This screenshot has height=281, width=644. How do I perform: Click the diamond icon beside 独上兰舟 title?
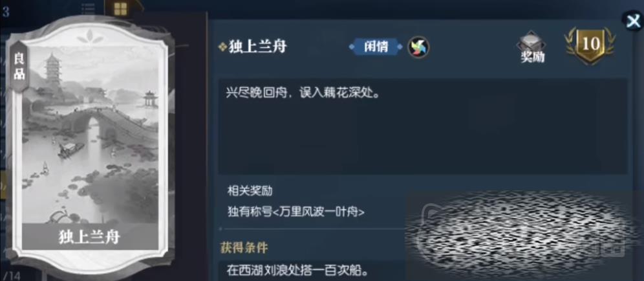[222, 48]
